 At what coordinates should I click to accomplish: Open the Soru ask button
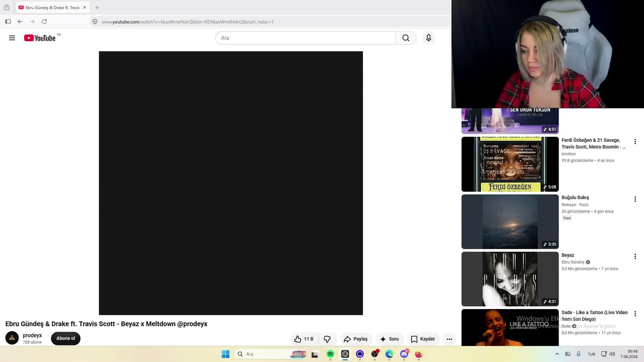coord(389,339)
